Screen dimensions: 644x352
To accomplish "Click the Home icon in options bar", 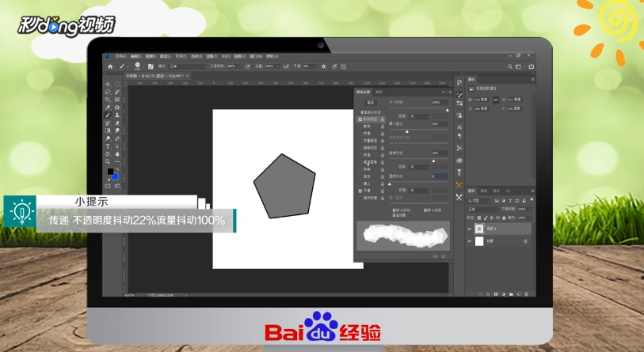I will pos(110,66).
